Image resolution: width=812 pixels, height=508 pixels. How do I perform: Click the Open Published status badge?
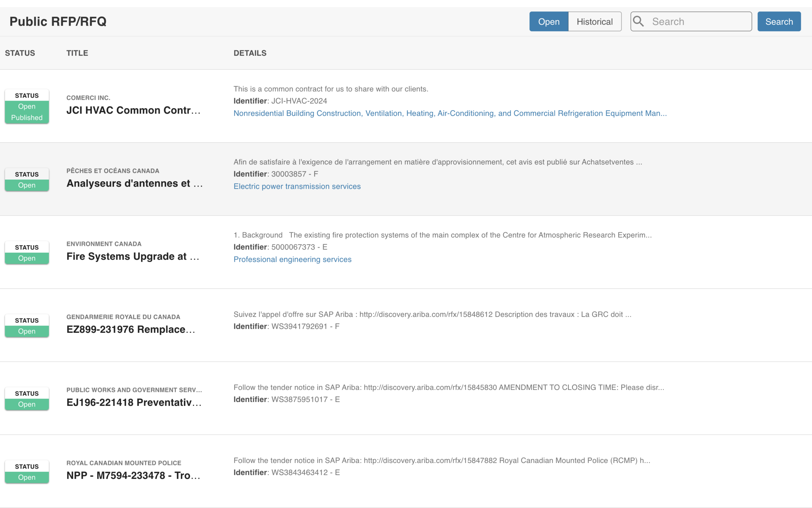pyautogui.click(x=27, y=112)
